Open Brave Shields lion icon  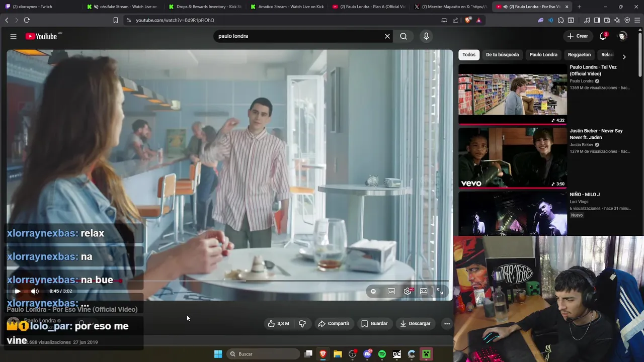pos(469,20)
